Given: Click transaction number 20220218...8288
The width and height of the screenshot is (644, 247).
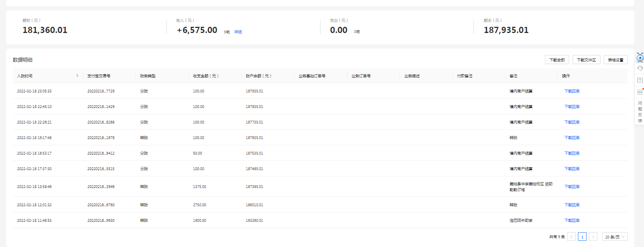Looking at the screenshot, I should (x=101, y=122).
